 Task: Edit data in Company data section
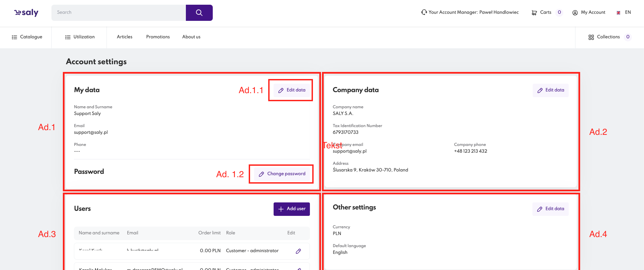point(550,90)
